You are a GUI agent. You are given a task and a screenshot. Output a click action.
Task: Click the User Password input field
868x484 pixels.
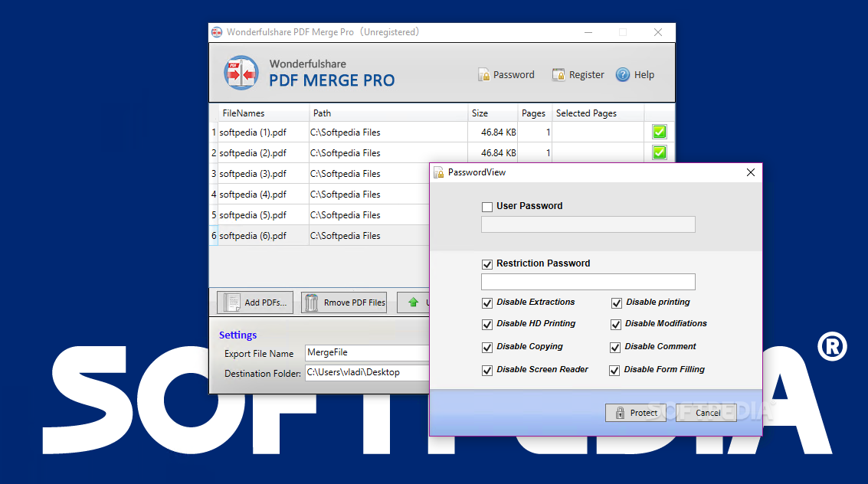click(x=588, y=224)
